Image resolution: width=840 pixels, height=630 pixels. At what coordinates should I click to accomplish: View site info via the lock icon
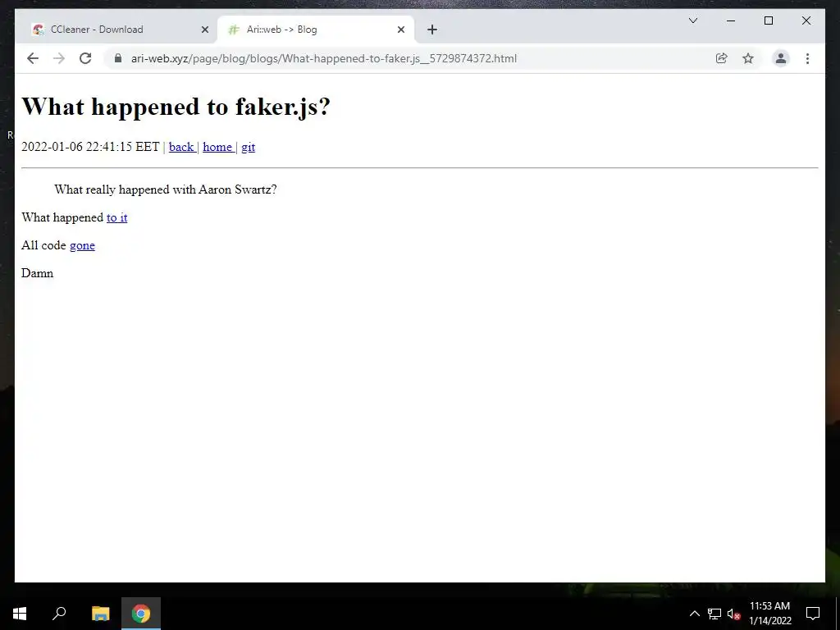(118, 58)
